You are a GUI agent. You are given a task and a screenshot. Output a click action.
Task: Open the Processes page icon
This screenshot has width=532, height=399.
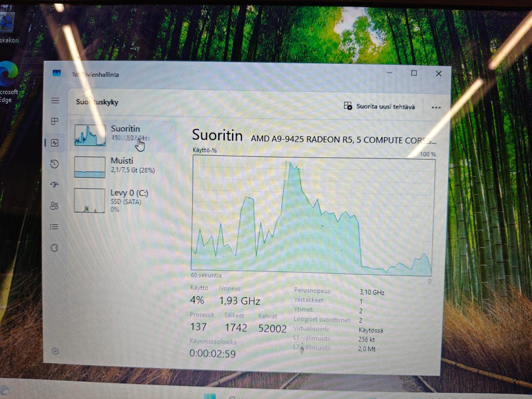(x=55, y=121)
